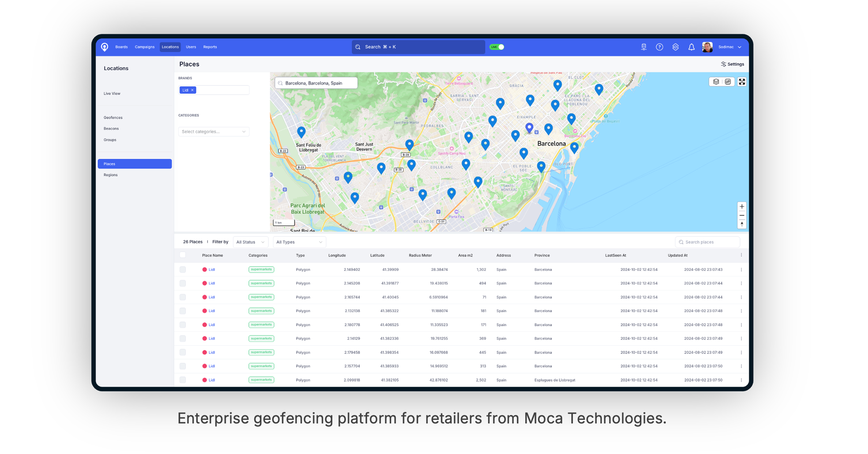Check the first Lidl row checkbox

coord(183,269)
